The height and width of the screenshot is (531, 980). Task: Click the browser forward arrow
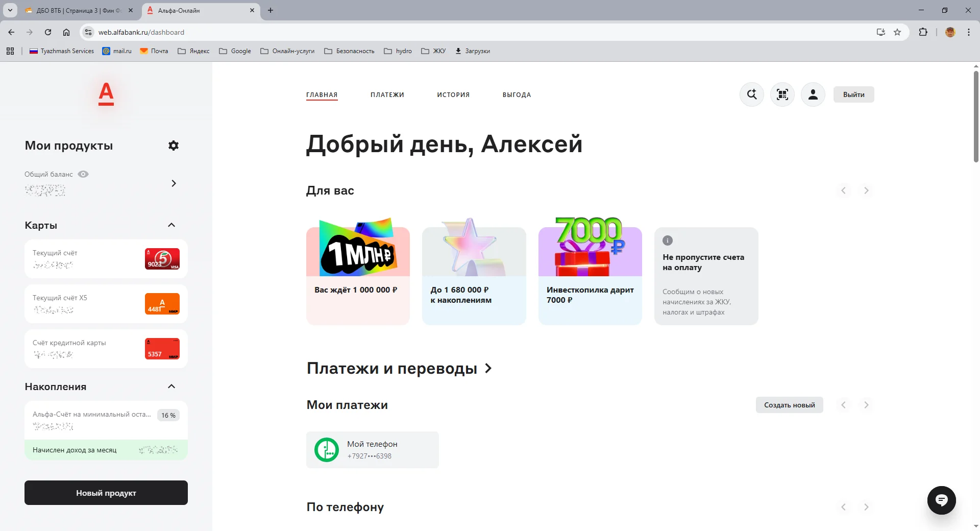[30, 32]
